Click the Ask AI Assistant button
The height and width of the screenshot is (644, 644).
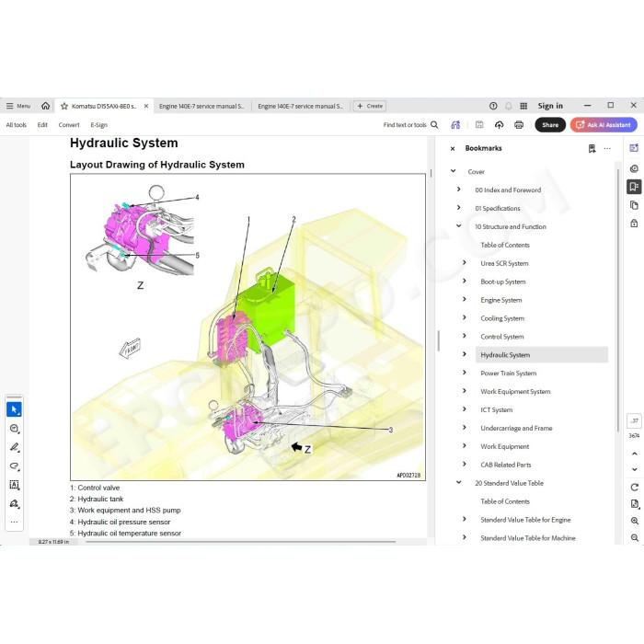(x=604, y=125)
